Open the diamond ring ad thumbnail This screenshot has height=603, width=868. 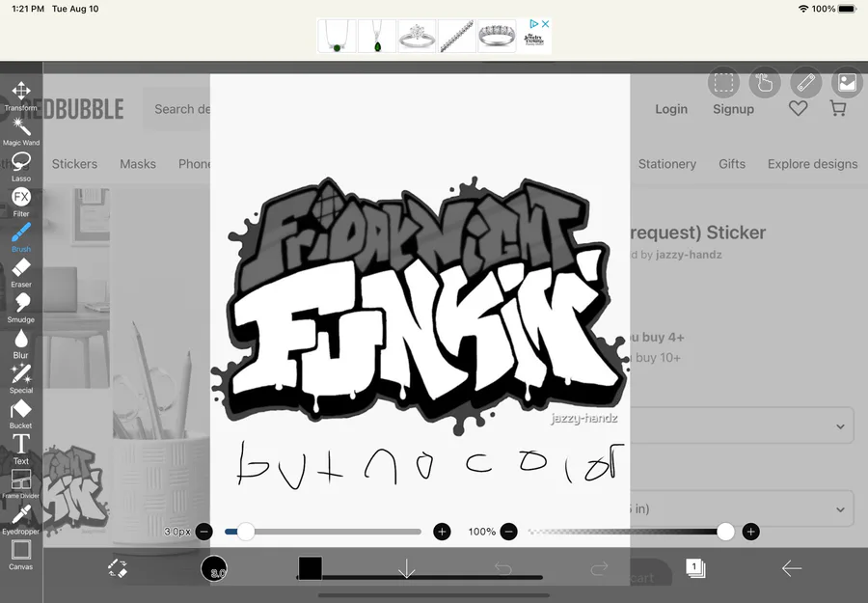[x=417, y=36]
